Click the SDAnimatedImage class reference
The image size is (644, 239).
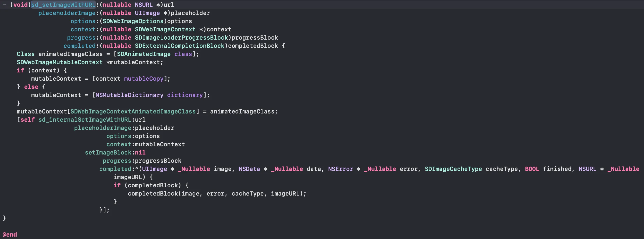tap(144, 54)
